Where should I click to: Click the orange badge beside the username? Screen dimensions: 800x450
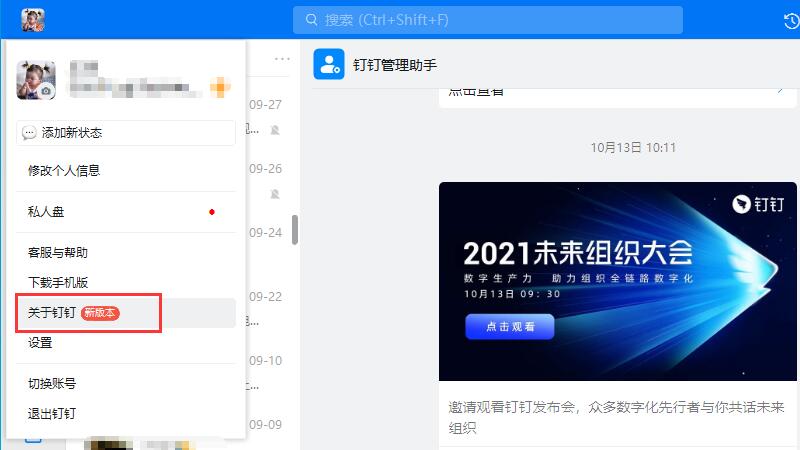coord(219,87)
